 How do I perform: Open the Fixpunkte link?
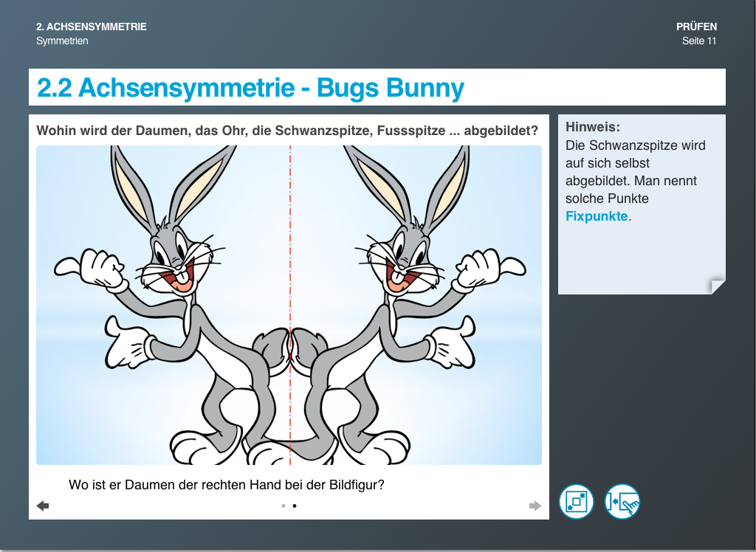coord(597,216)
